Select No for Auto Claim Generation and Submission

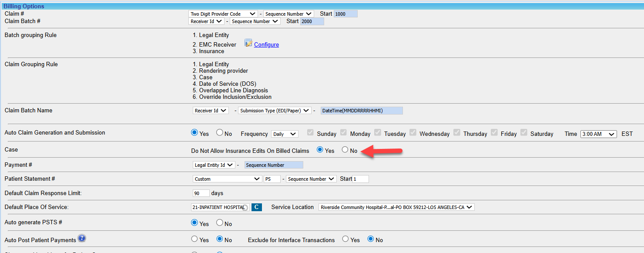[220, 133]
